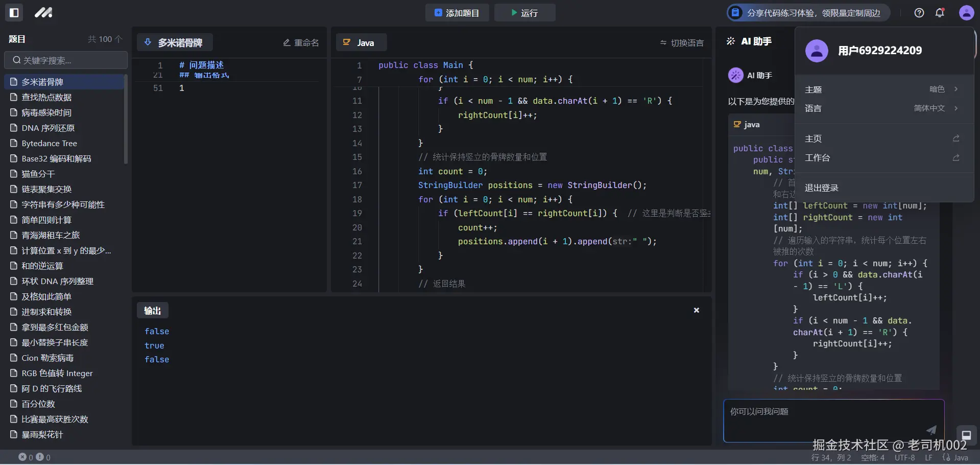Expand the 语言 language submenu chevron

pos(956,108)
